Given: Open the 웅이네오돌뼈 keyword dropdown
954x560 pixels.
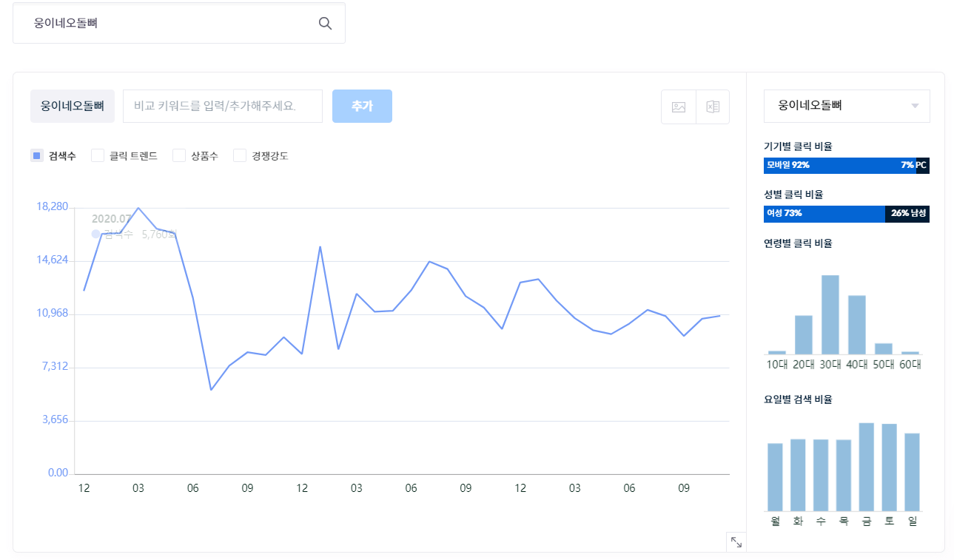Looking at the screenshot, I should click(x=847, y=106).
